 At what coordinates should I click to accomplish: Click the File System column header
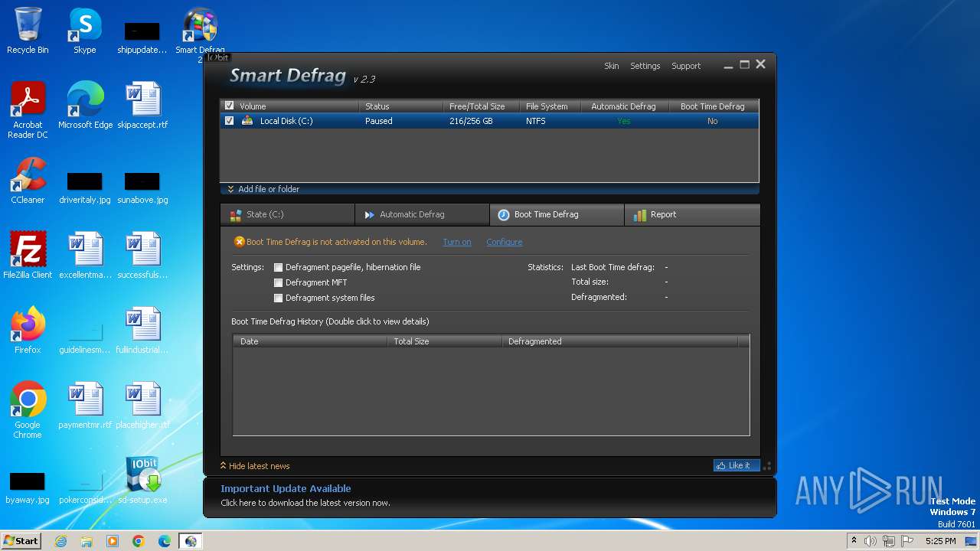(550, 106)
